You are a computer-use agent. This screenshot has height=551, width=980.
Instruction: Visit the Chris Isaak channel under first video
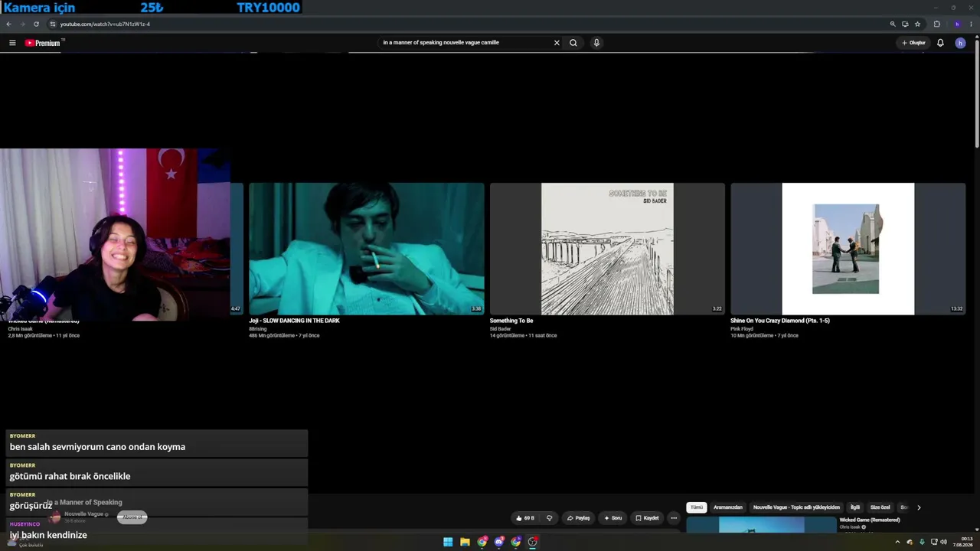21,329
